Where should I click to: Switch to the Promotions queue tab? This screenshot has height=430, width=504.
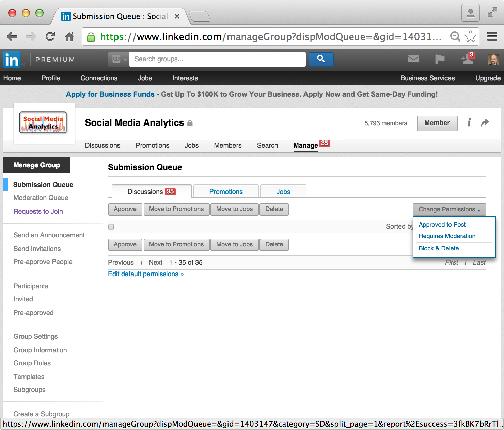pos(226,192)
